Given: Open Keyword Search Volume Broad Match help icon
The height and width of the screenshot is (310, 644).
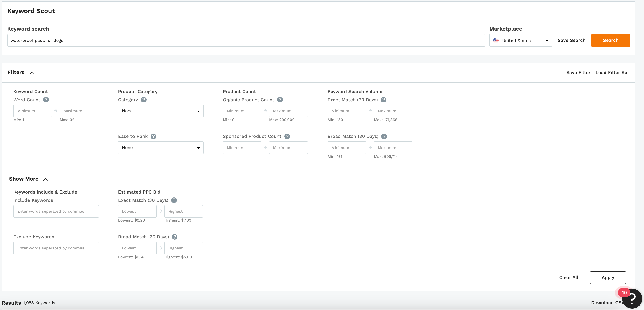Looking at the screenshot, I should [x=384, y=137].
